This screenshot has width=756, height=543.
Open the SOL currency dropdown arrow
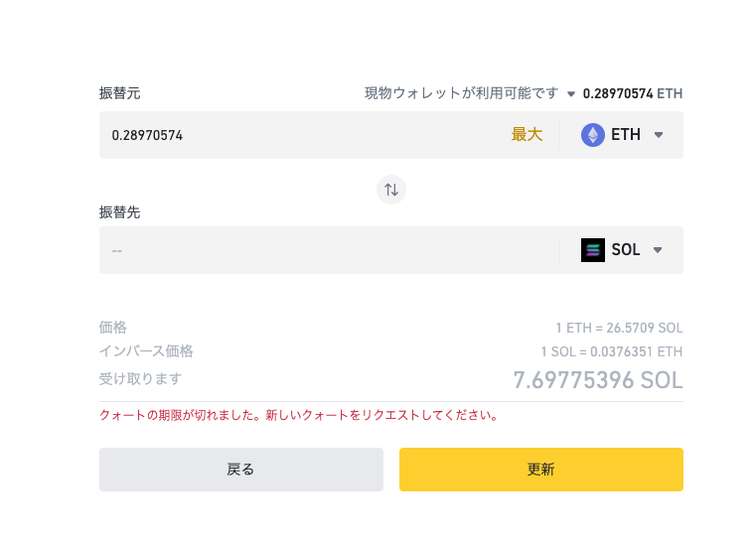tap(658, 250)
